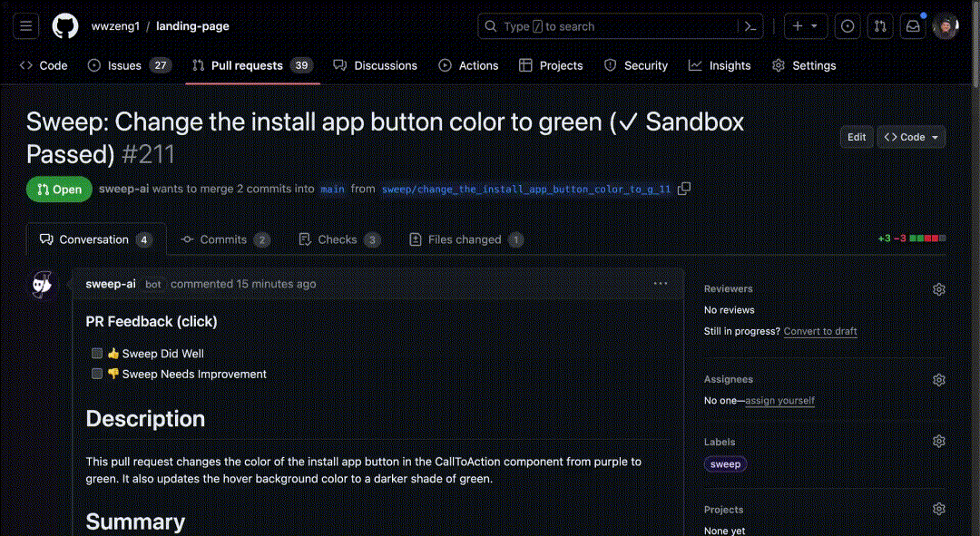Click the Description heading
980x536 pixels.
[145, 419]
